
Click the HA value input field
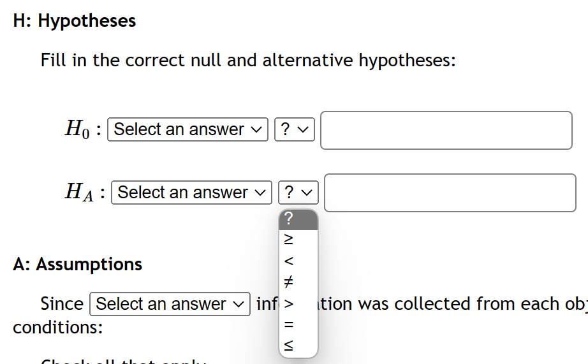[450, 193]
